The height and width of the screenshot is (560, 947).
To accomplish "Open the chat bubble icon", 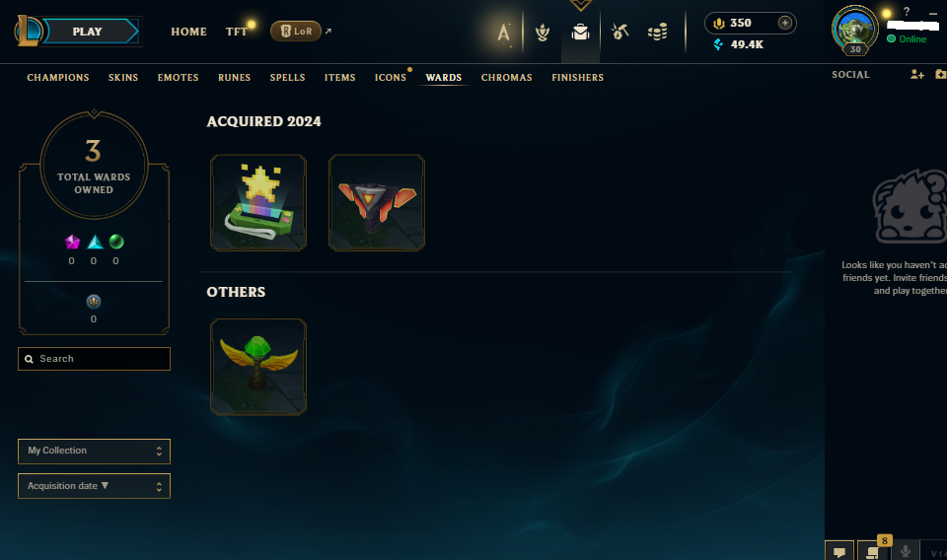I will 839,551.
